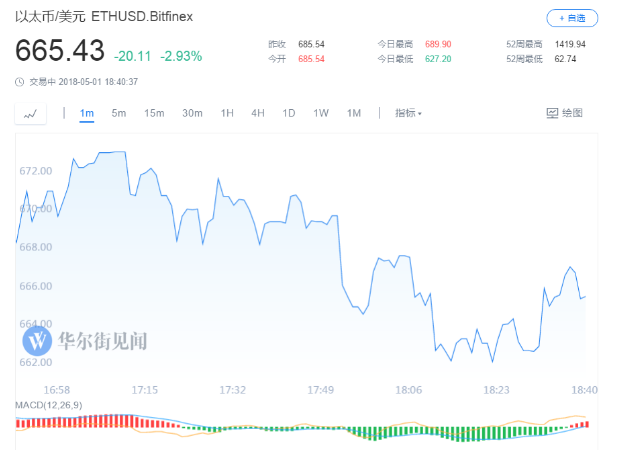Click the clock icon beside trading time
The image size is (617, 461).
coord(21,81)
